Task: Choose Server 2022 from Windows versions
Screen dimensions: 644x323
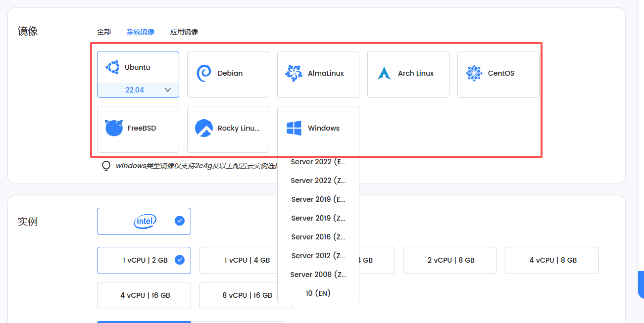Action: click(x=318, y=161)
